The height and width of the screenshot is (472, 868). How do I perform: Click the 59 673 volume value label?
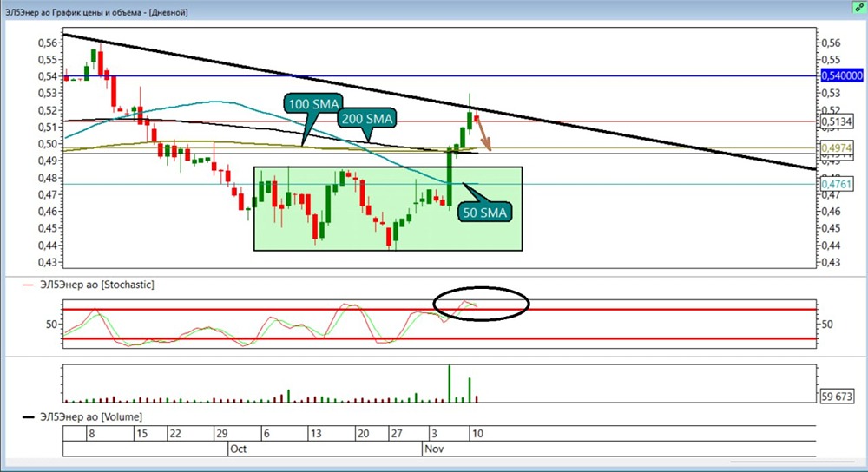click(838, 397)
